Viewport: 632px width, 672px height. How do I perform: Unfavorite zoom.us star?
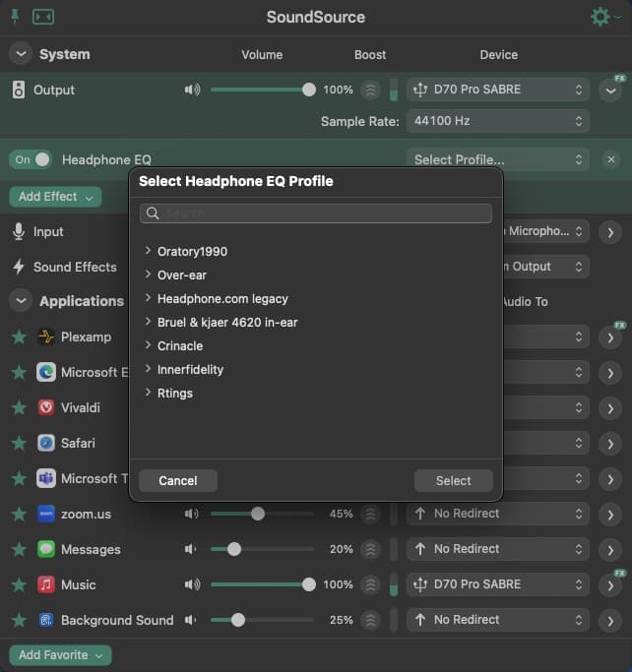tap(19, 514)
